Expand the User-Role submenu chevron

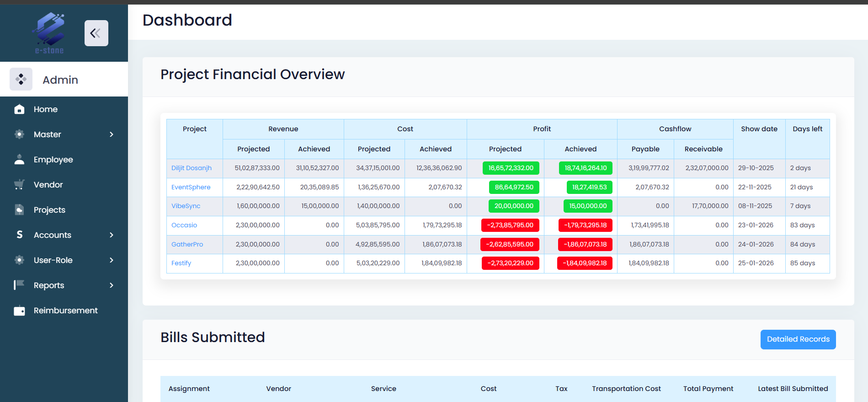(x=112, y=260)
